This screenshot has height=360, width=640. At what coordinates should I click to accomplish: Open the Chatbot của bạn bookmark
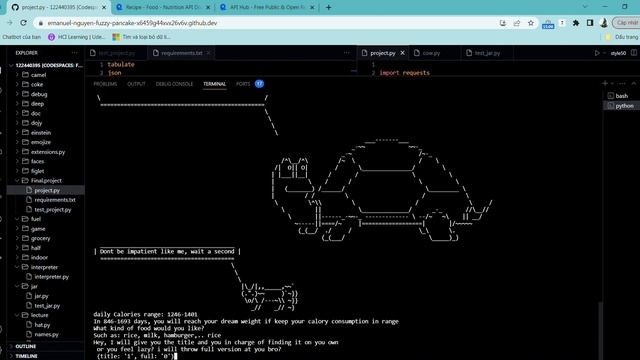pos(22,37)
